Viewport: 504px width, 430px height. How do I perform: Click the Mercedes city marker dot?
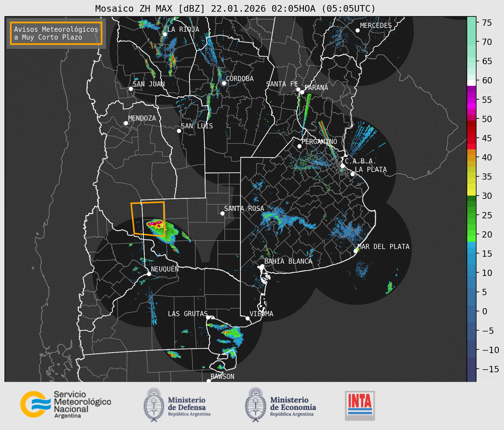pos(357,31)
